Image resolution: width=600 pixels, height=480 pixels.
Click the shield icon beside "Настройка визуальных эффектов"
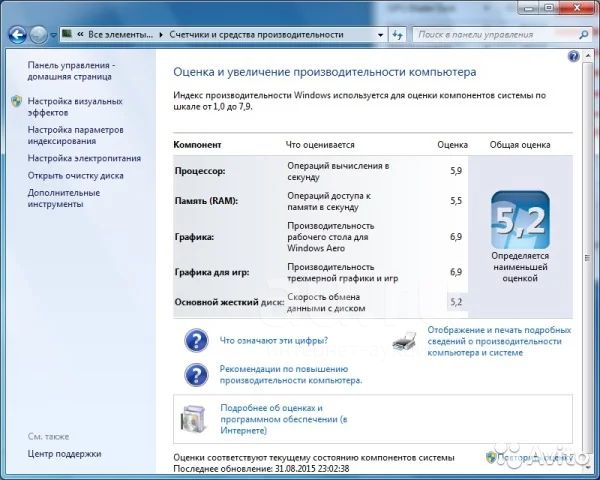click(x=16, y=101)
